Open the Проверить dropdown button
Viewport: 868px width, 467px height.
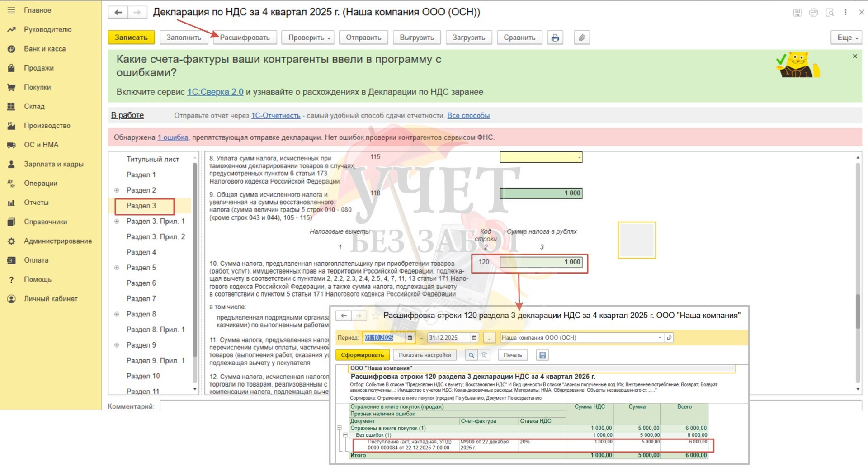(307, 38)
